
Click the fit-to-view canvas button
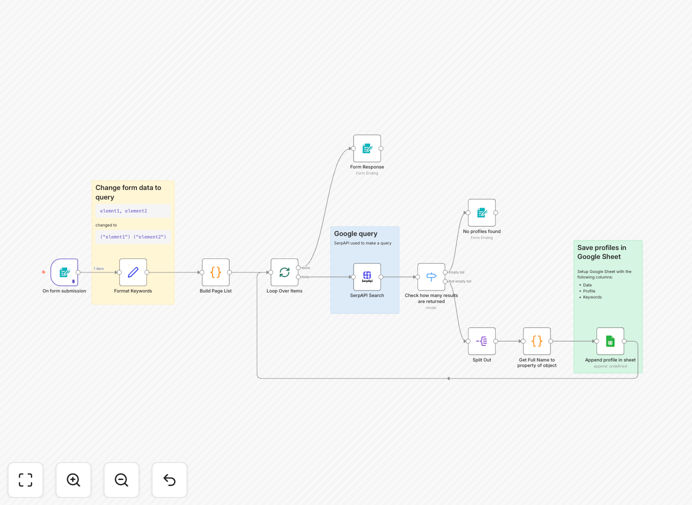[x=26, y=480]
